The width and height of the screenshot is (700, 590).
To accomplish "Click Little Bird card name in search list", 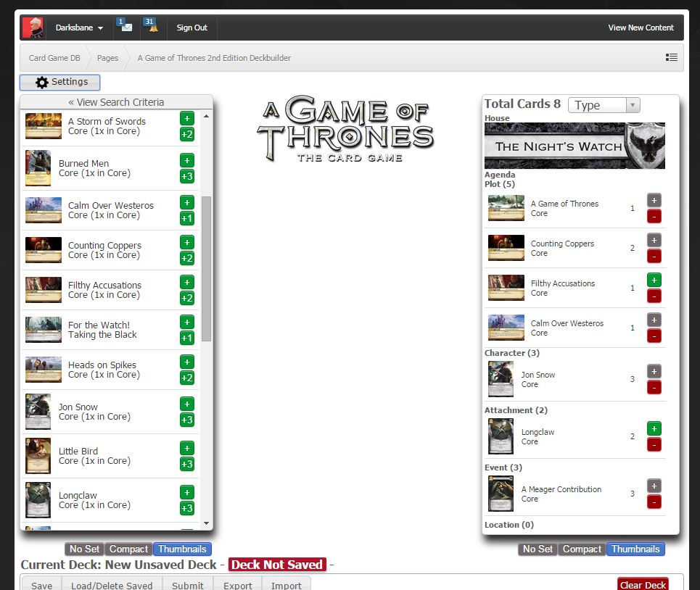I will coord(78,452).
